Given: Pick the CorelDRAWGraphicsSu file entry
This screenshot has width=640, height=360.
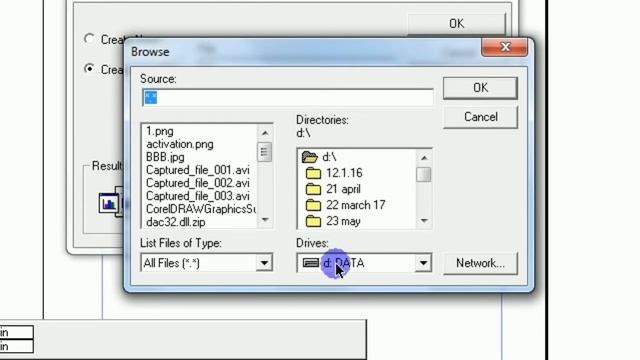Looking at the screenshot, I should (200, 209).
